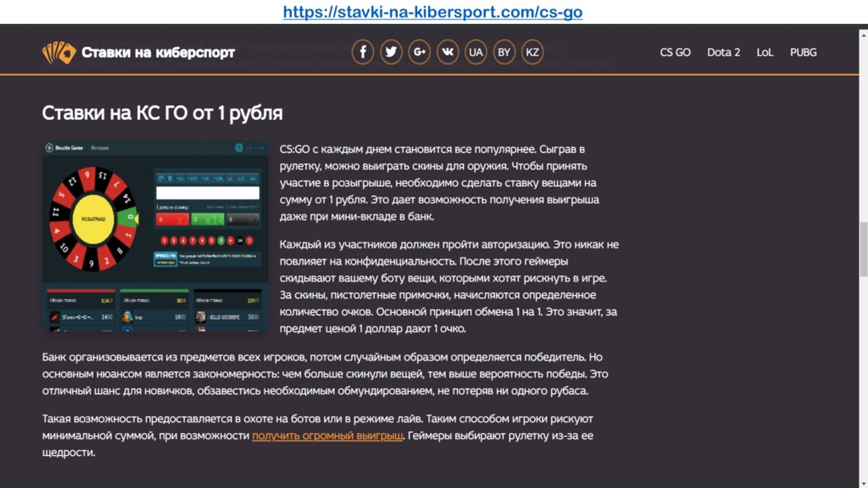The image size is (868, 488).
Task: Follow the 'получить огромный выигрыш' link
Action: point(328,436)
